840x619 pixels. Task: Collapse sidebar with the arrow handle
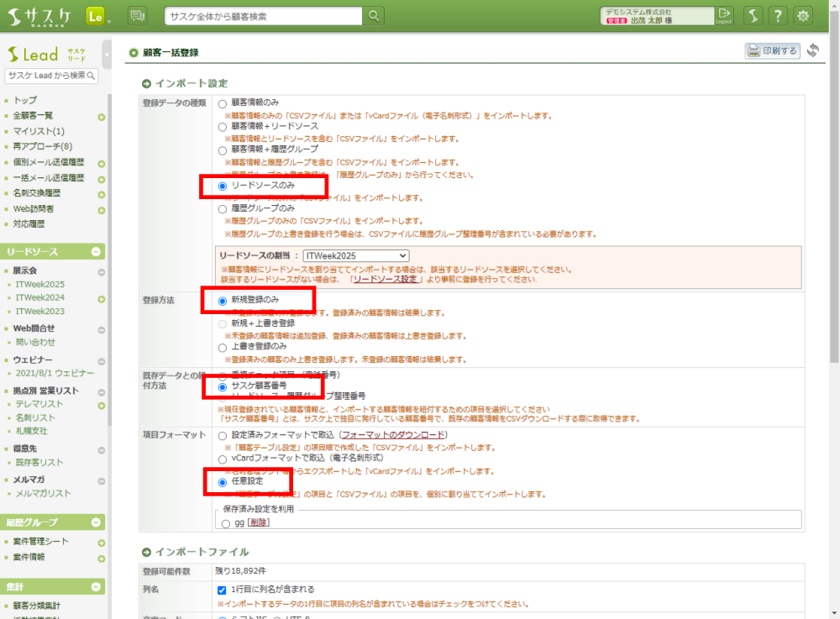point(107,54)
